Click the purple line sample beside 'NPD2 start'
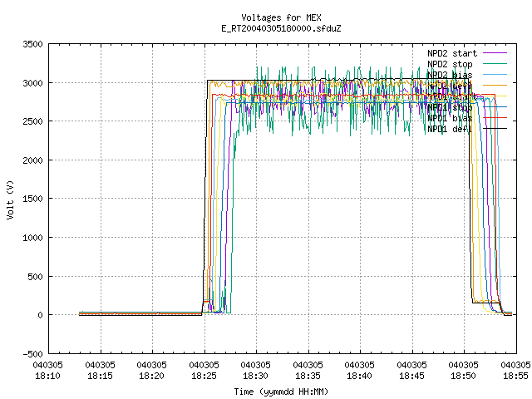 pyautogui.click(x=495, y=53)
